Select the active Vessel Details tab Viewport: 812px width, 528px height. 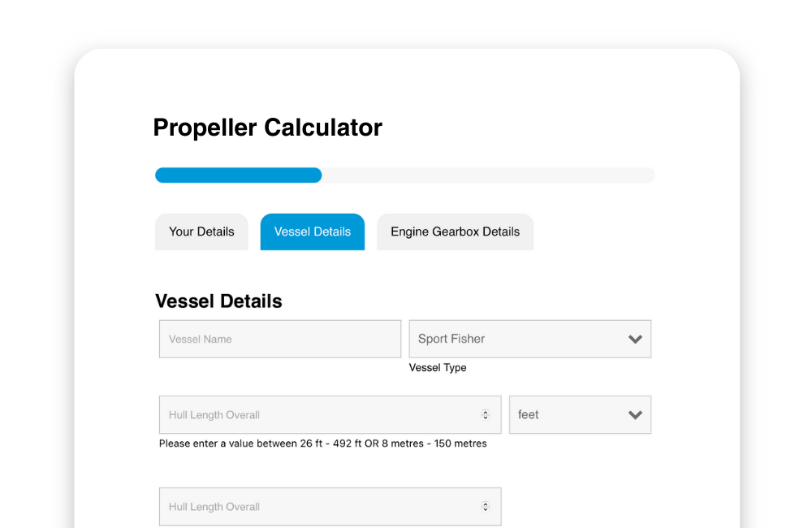click(x=313, y=232)
